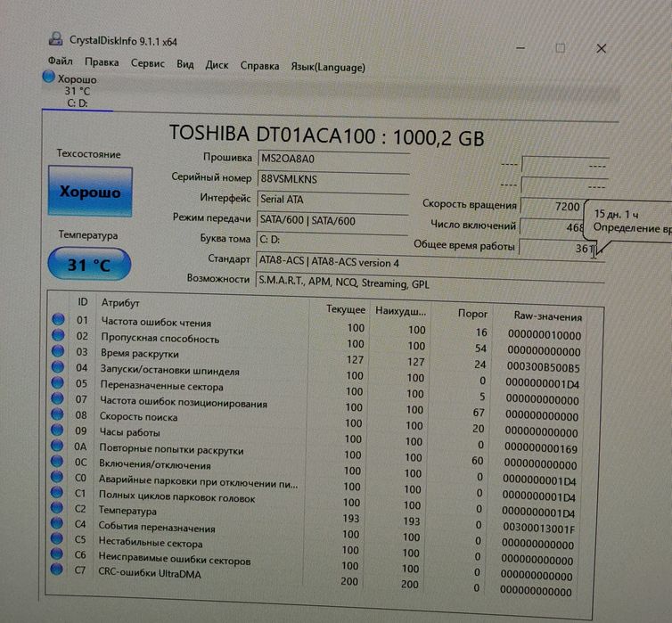Click status icon for attribute 09

coord(57,430)
